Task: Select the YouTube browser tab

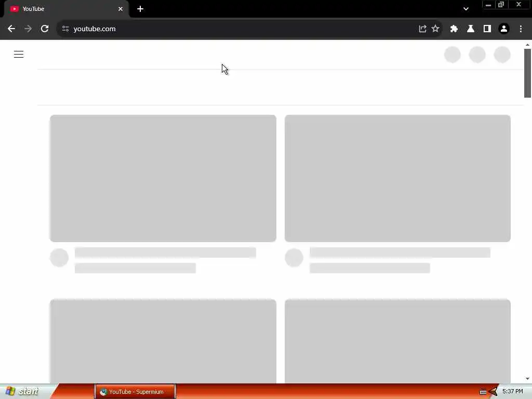Action: (x=66, y=9)
